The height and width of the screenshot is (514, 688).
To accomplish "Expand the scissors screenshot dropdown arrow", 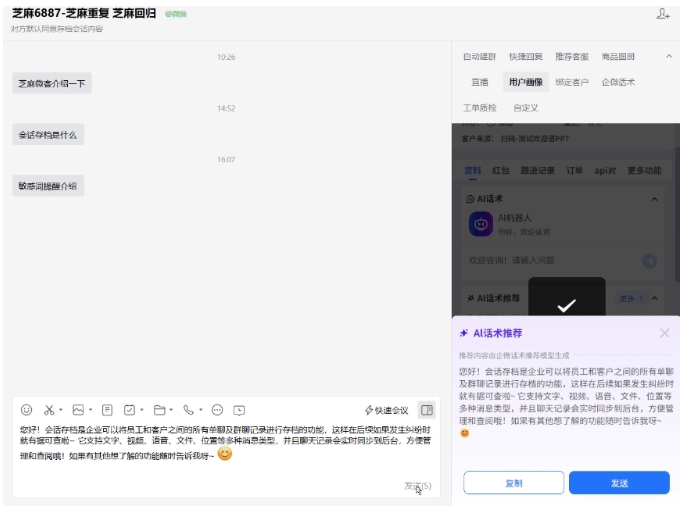I will [60, 410].
